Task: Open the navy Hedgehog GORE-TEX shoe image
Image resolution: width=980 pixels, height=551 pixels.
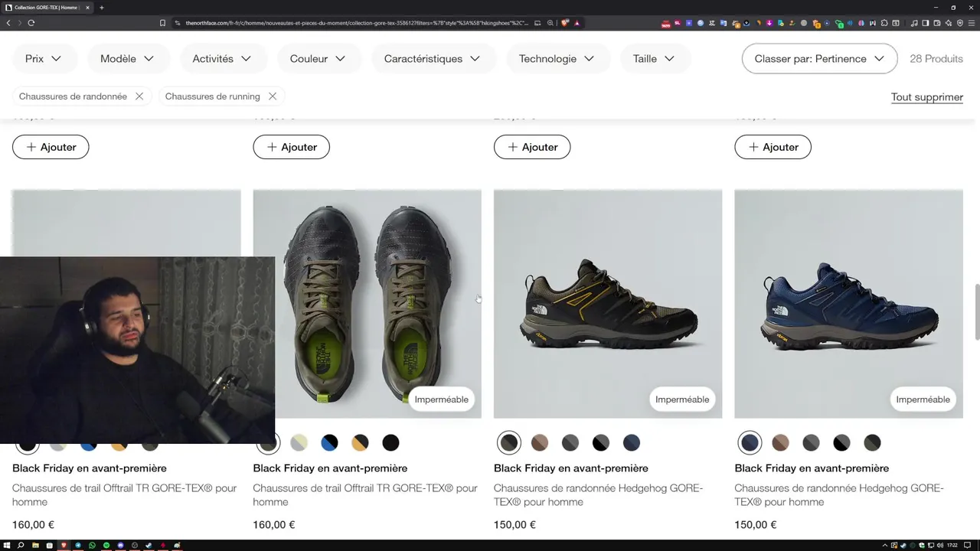Action: 848,304
